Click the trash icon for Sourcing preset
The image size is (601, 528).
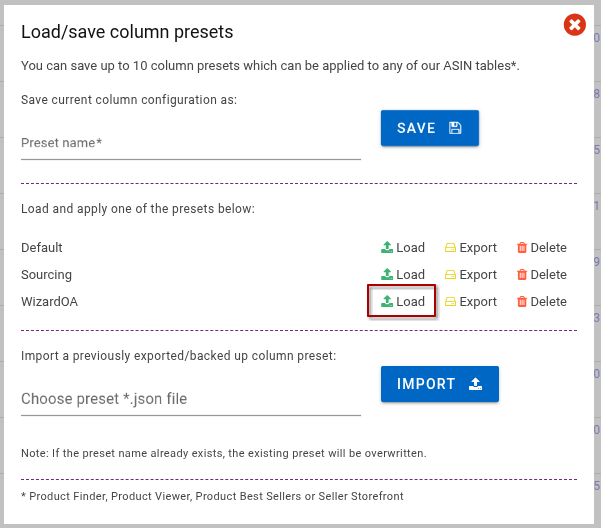[521, 275]
